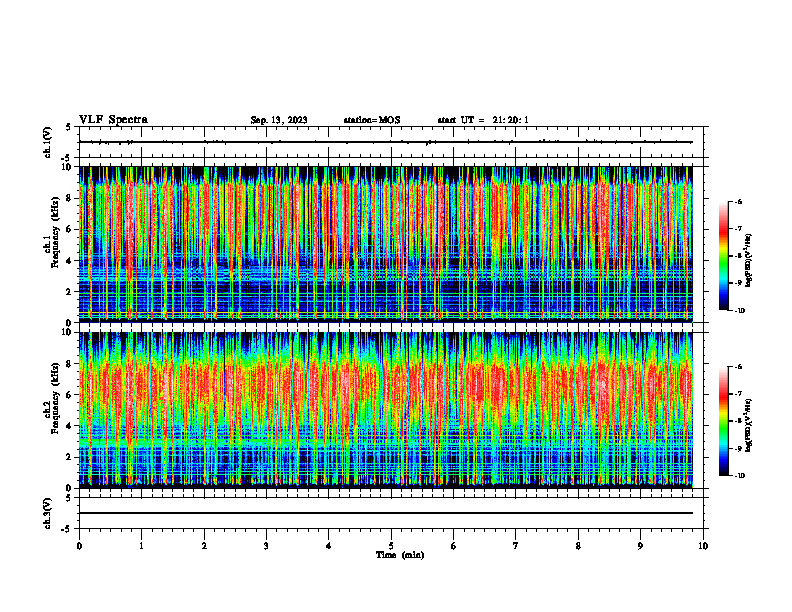Click the time axis tick label "9"

click(x=640, y=546)
